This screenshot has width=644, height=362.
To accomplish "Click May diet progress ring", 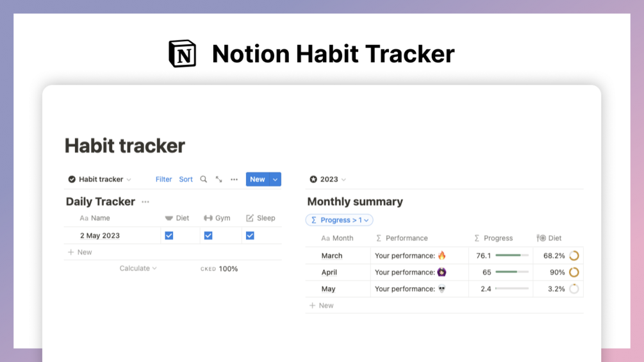I will point(574,289).
